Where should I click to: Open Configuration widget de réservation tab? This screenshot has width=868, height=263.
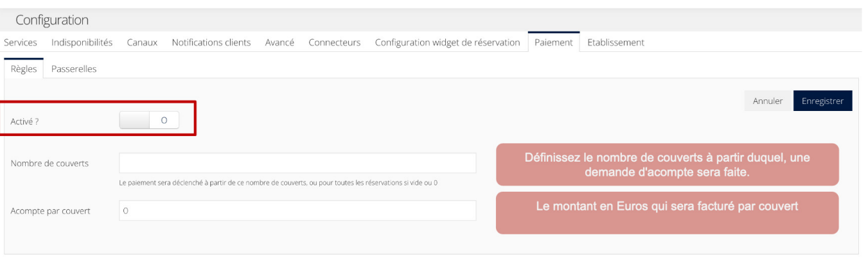[x=447, y=42]
